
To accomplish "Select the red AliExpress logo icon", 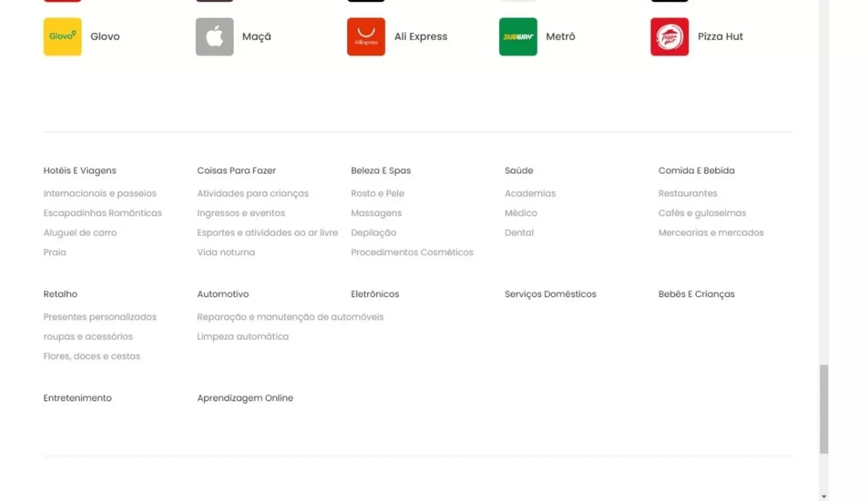I will tap(366, 37).
